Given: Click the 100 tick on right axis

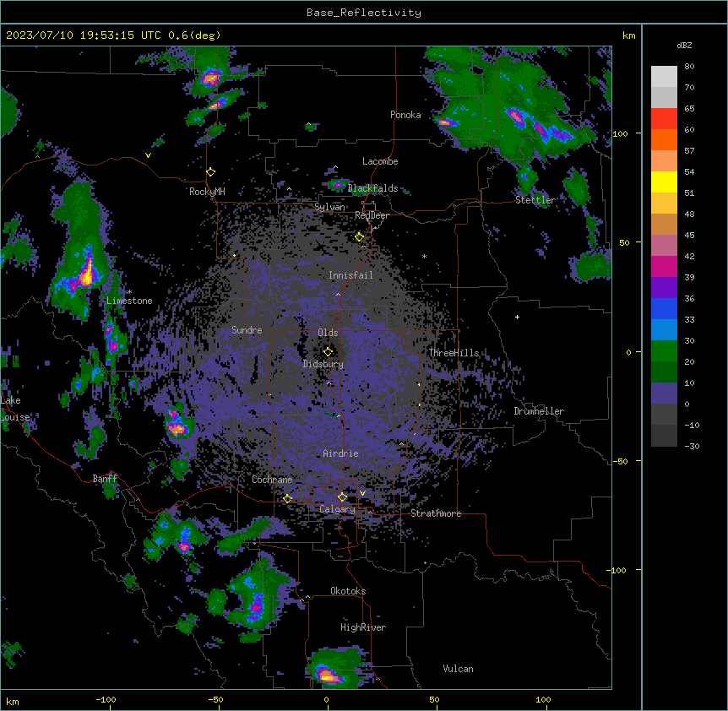Looking at the screenshot, I should tap(620, 133).
